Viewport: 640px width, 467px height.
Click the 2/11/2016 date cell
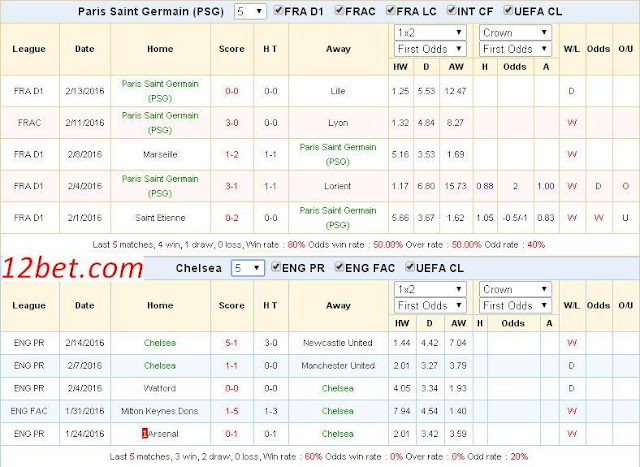point(85,123)
